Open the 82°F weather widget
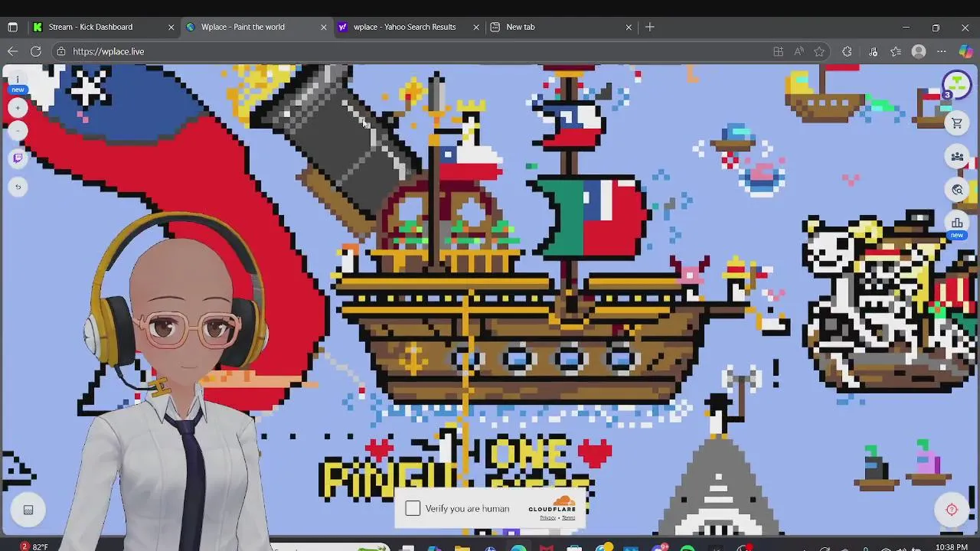Image resolution: width=980 pixels, height=551 pixels. click(x=34, y=546)
